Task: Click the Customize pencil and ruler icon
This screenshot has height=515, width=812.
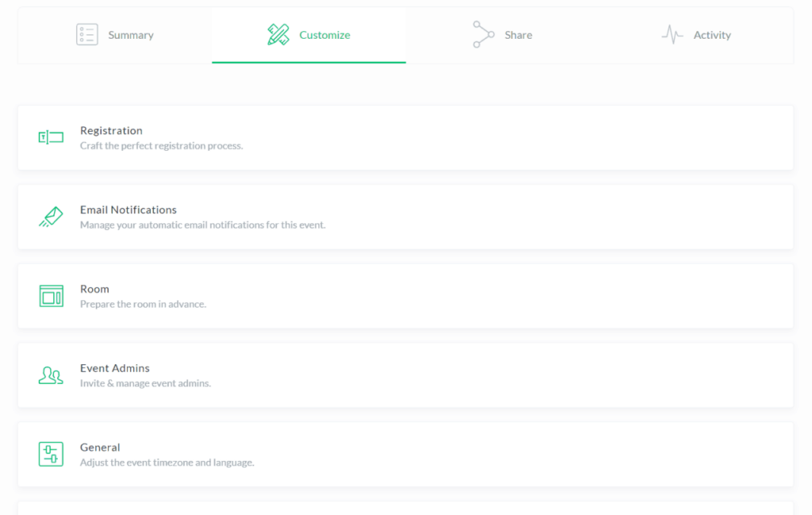Action: pos(278,35)
